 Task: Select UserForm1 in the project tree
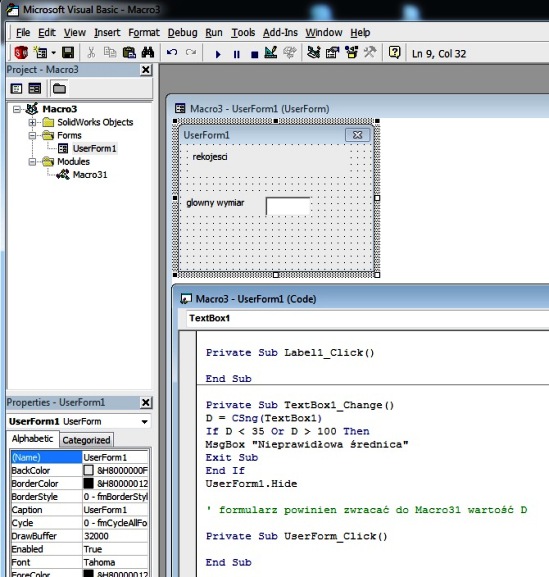(94, 149)
